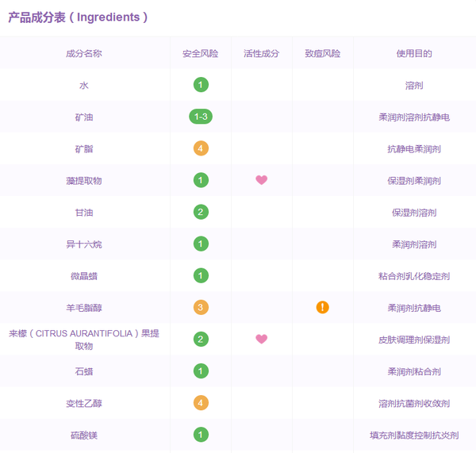Click the green 1 badge for 硫酸镁

(x=201, y=435)
